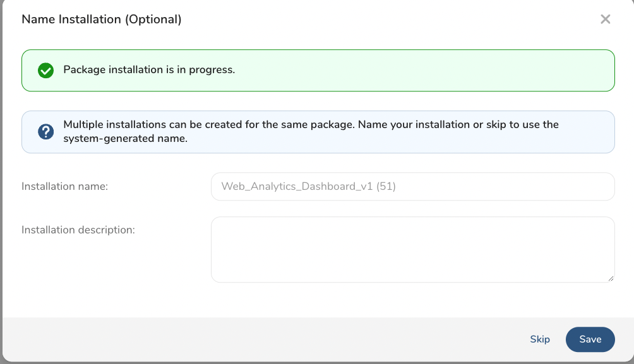Click the "(Optional)" word in the title
The height and width of the screenshot is (364, 634).
coord(153,20)
